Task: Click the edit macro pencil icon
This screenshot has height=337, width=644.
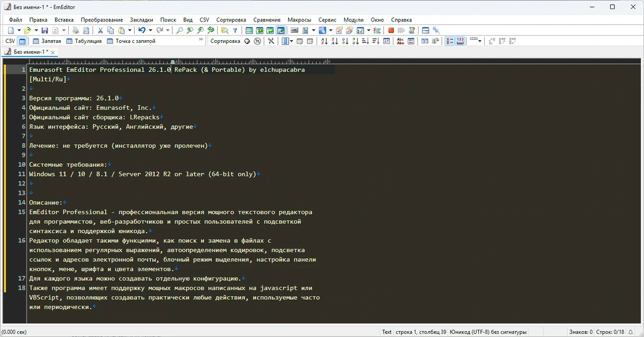Action: (411, 31)
